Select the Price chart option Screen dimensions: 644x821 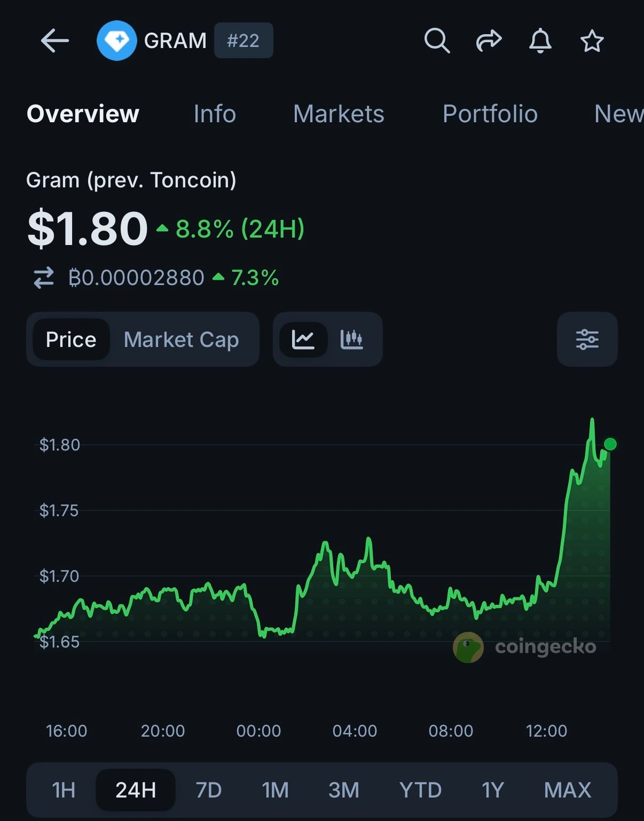click(x=71, y=340)
